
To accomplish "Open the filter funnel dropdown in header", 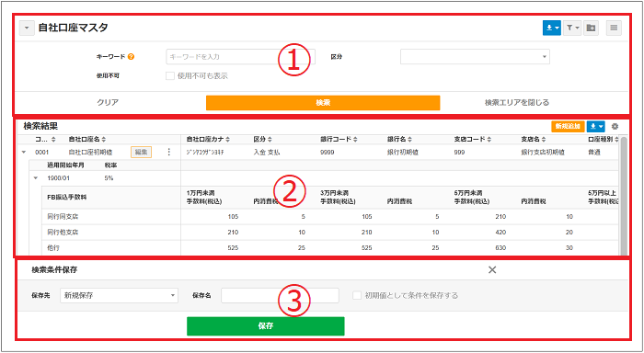I will [572, 28].
